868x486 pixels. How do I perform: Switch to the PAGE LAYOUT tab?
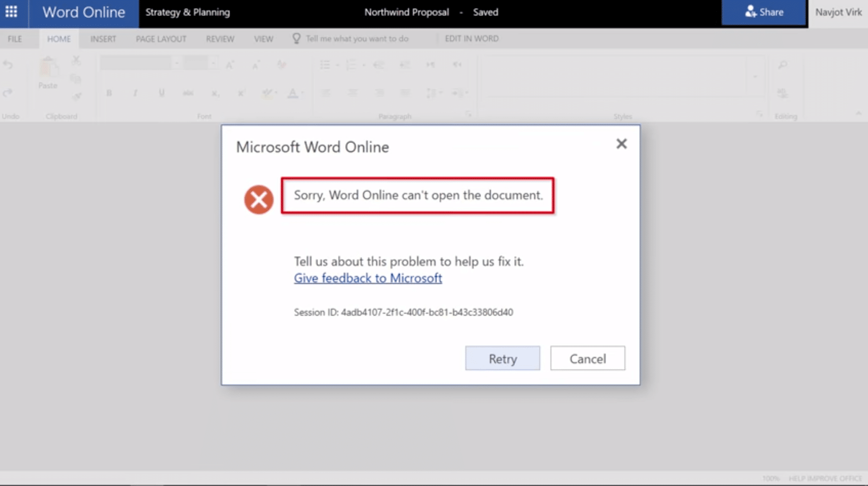tap(161, 39)
